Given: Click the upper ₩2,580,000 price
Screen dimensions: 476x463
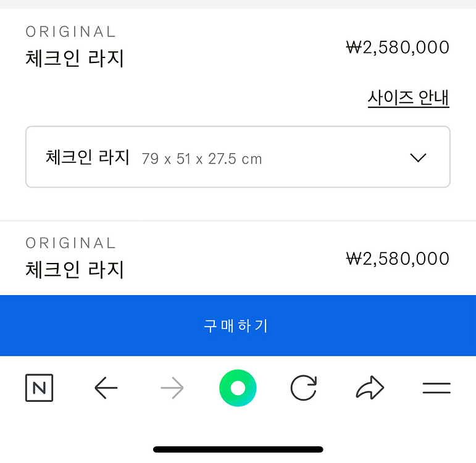Looking at the screenshot, I should [x=398, y=48].
